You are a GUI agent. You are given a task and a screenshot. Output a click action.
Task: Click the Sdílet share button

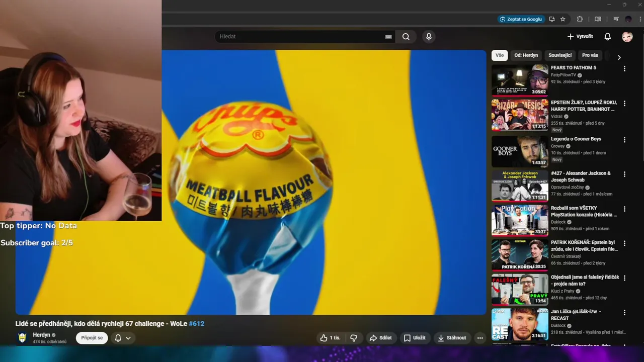coord(381,338)
